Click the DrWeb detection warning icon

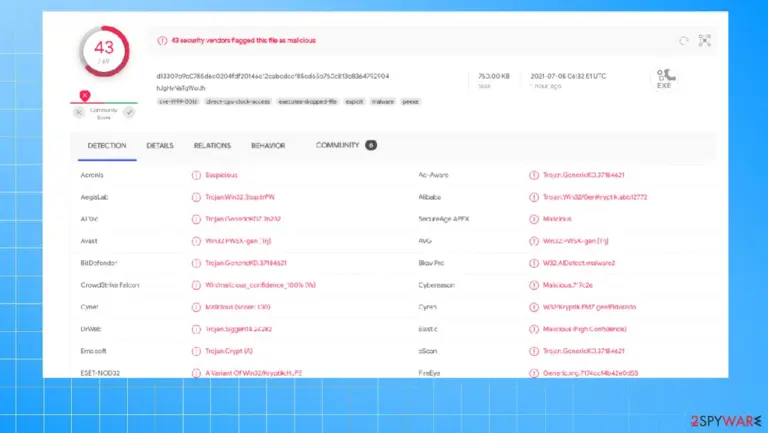click(196, 329)
